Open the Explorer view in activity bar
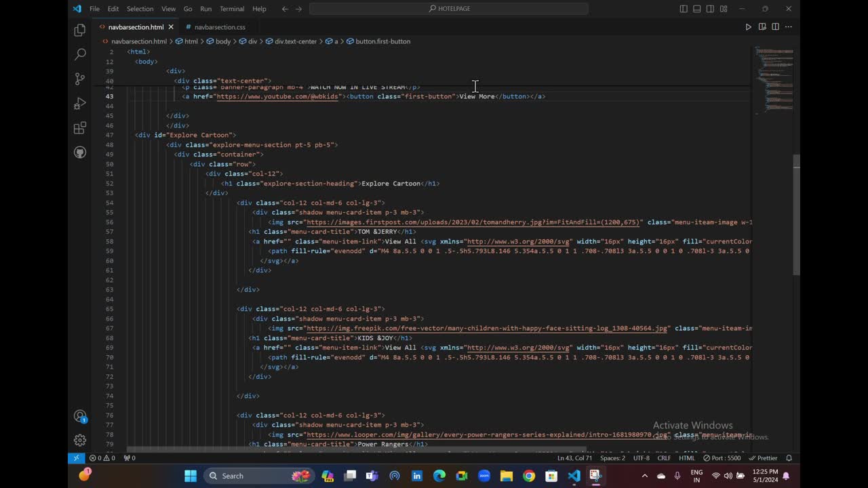 point(80,30)
